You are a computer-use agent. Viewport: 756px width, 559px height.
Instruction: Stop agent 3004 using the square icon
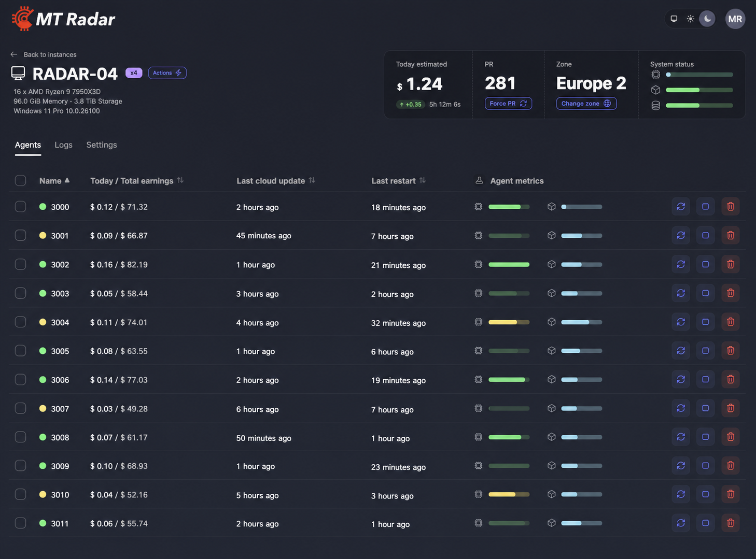point(705,322)
